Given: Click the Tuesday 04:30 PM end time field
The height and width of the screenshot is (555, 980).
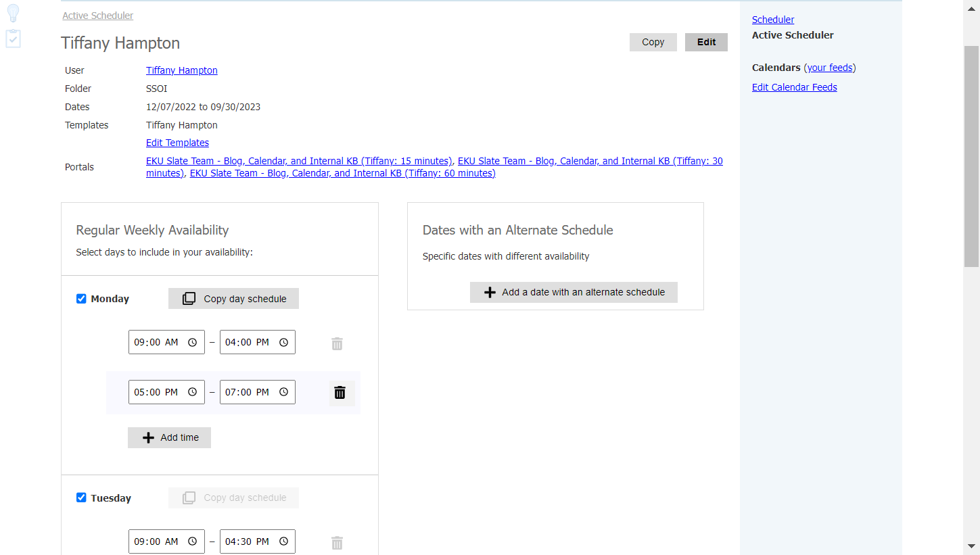Looking at the screenshot, I should pos(258,541).
